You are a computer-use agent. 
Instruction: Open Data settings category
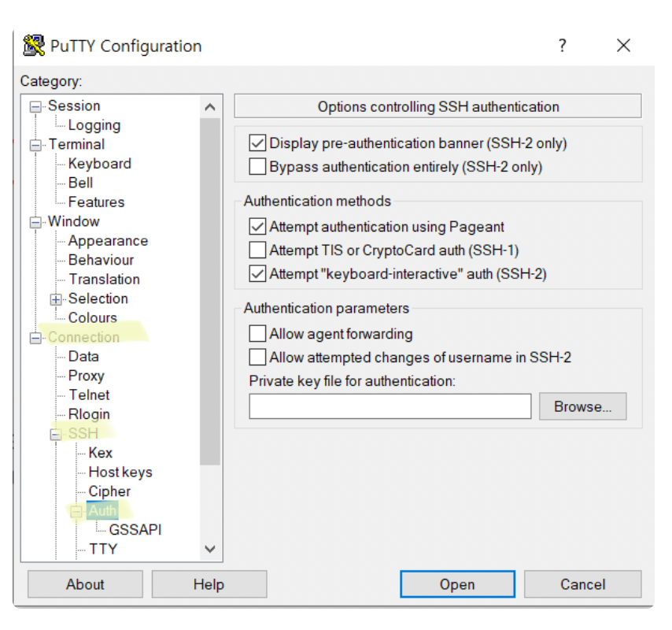pos(83,357)
